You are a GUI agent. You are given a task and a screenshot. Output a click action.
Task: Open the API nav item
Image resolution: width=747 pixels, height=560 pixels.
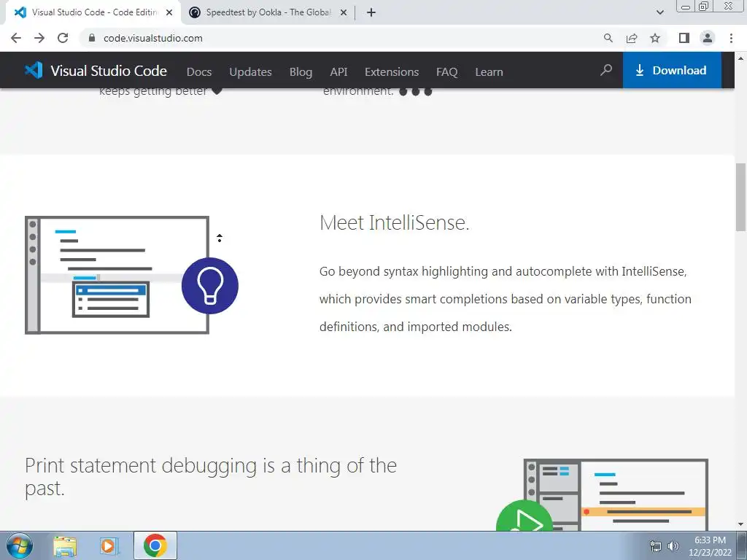[338, 72]
